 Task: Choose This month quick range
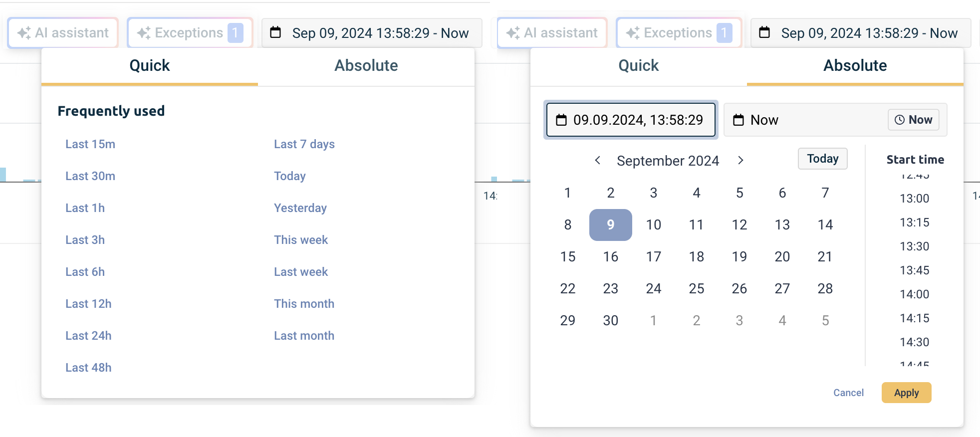[x=304, y=304]
